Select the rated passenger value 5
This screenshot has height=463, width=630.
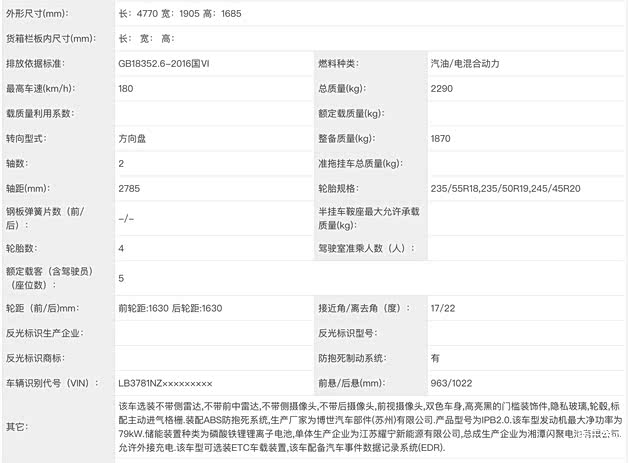tap(121, 278)
